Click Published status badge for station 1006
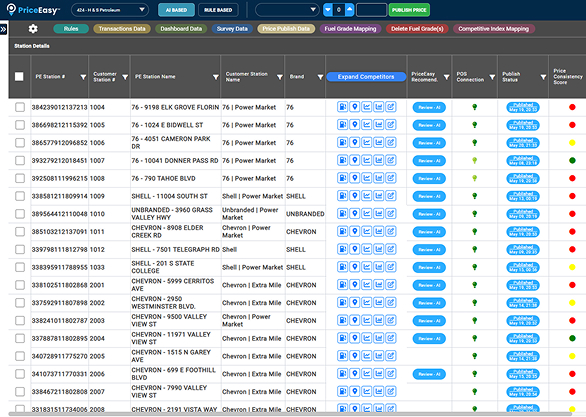This screenshot has width=586, height=417. [523, 143]
